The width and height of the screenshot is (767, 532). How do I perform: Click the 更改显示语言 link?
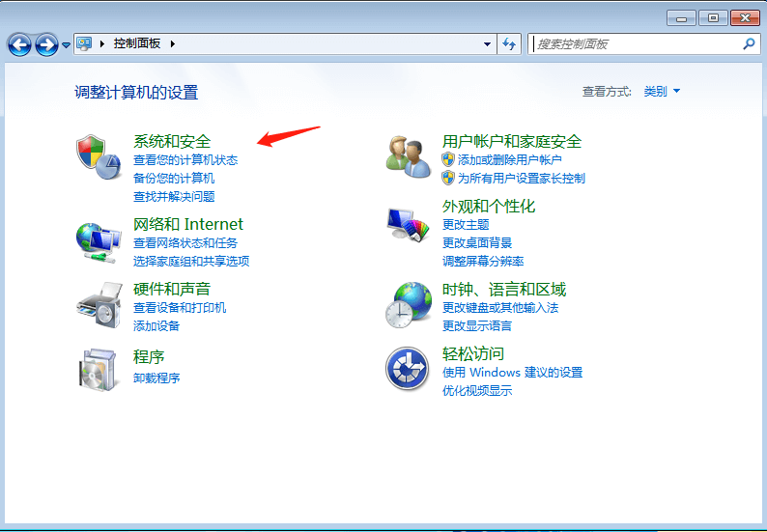point(477,325)
